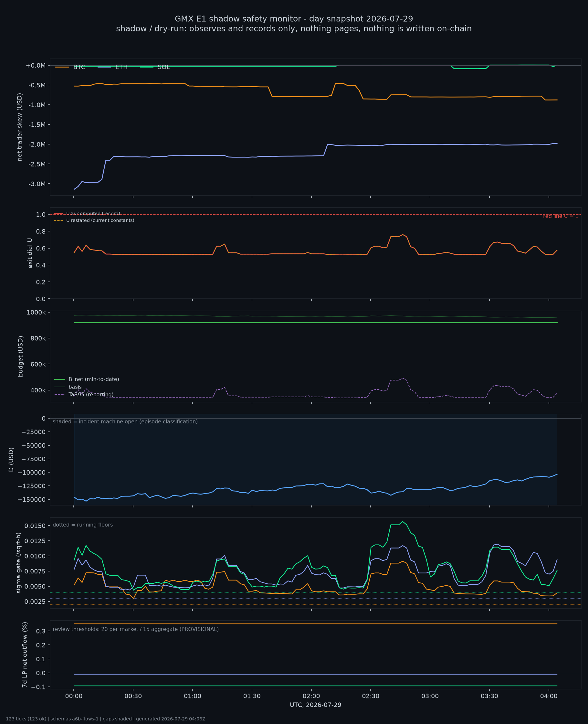Screen dimensions: 588x724
Task: Click the '0.0150' sigma tick label
Action: [35, 526]
